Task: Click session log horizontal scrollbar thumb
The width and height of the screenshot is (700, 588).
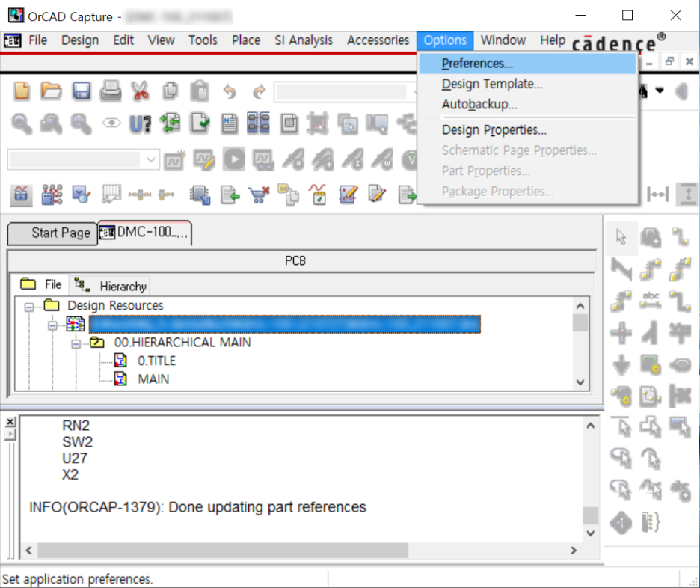Action: [223, 551]
